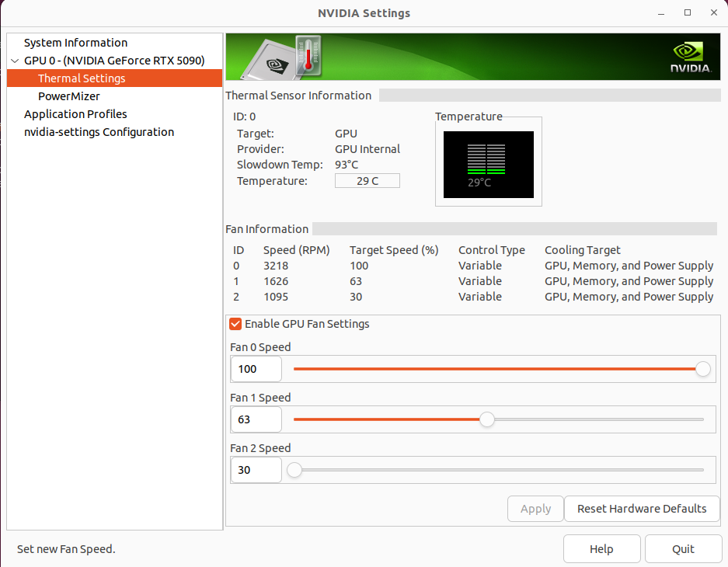Click the Fan 0 Speed value field

tap(256, 369)
